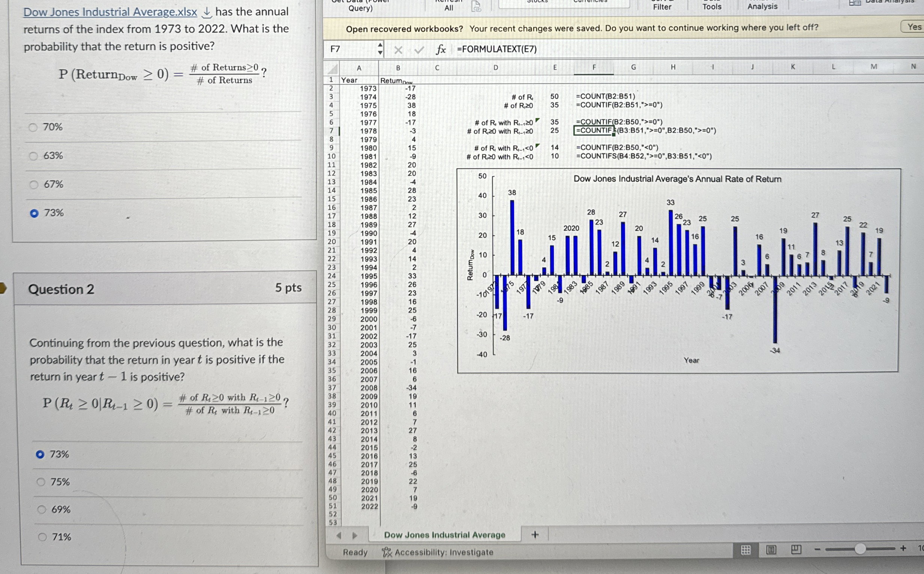
Task: Click the Name Box showing F7
Action: pyautogui.click(x=351, y=49)
